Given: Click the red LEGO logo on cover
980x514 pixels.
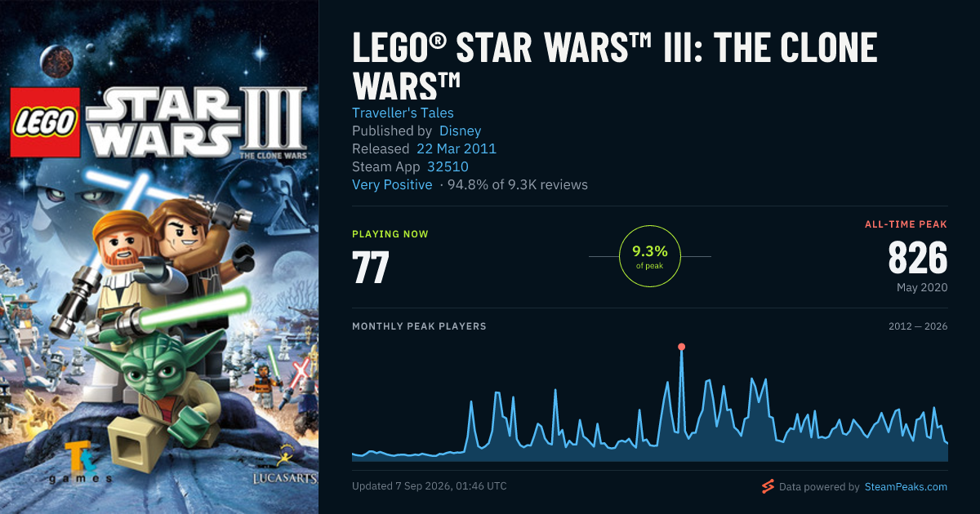Looking at the screenshot, I should 45,122.
